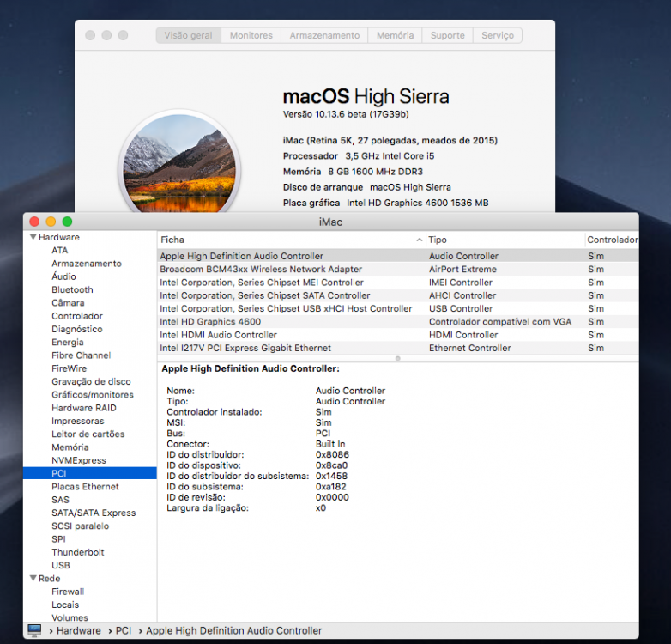
Task: Select SAS in the sidebar
Action: (60, 500)
